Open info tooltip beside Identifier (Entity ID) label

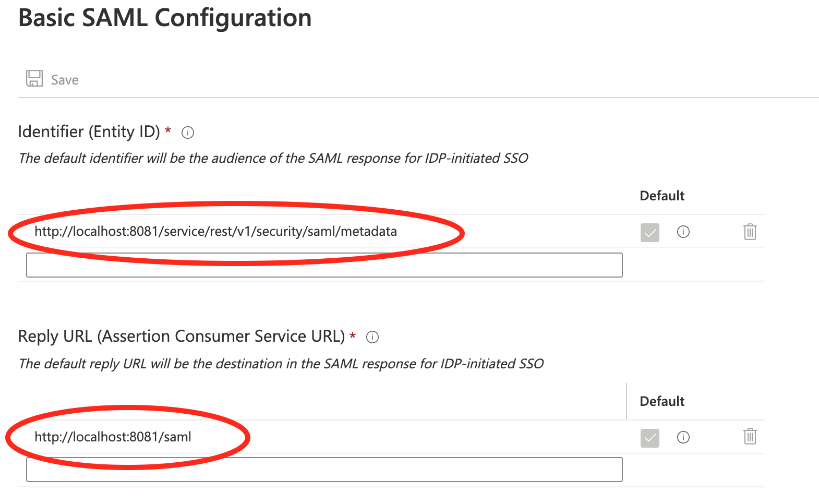(188, 133)
